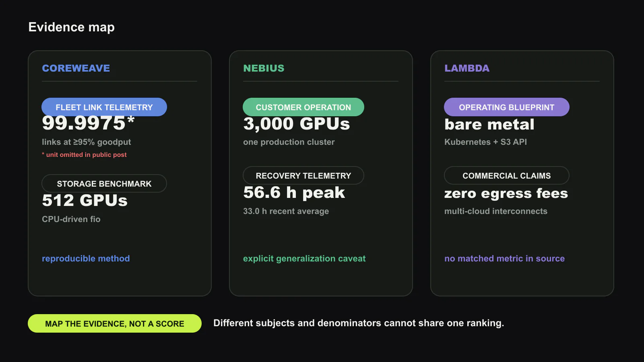Image resolution: width=644 pixels, height=362 pixels.
Task: Click the '3,000 GPUs' value
Action: coord(297,124)
